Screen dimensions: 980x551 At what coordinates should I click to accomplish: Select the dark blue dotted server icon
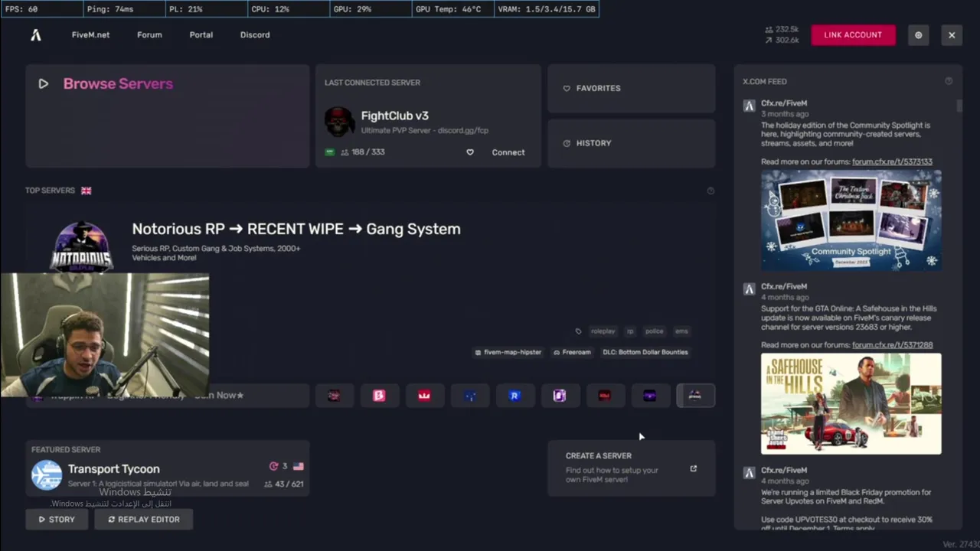click(469, 396)
